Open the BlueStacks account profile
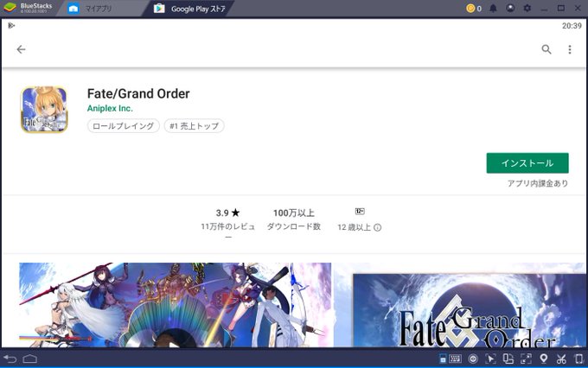The height and width of the screenshot is (368, 588). (510, 8)
